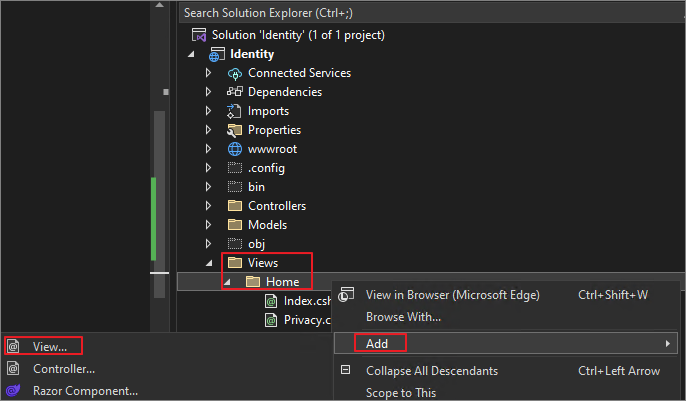
Task: Click the Connected Services cloud icon
Action: click(234, 73)
